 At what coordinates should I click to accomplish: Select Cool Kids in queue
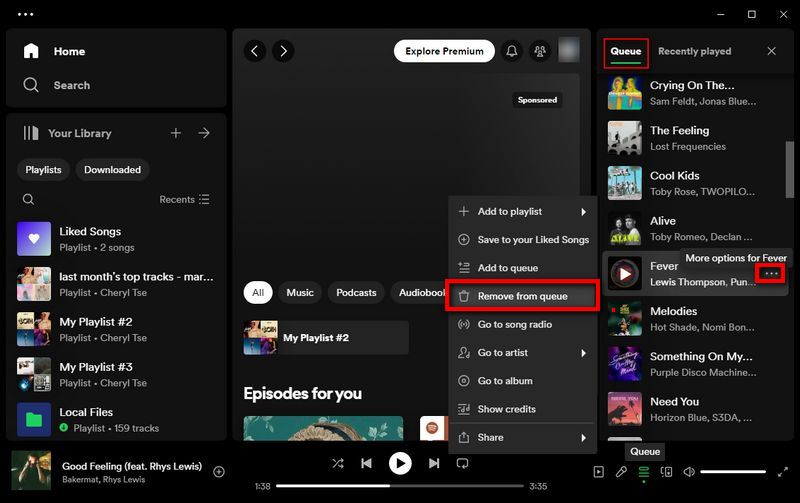pyautogui.click(x=694, y=183)
